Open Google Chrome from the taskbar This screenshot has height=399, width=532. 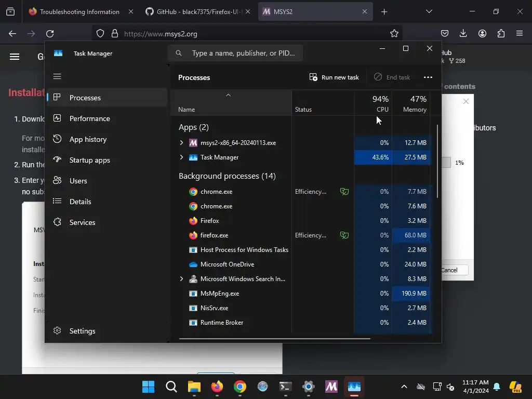240,387
